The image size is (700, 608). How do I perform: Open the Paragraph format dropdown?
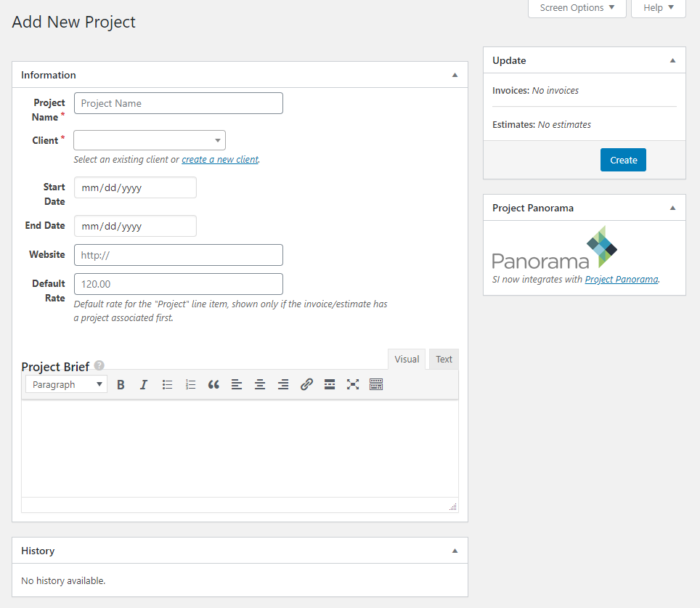click(66, 385)
